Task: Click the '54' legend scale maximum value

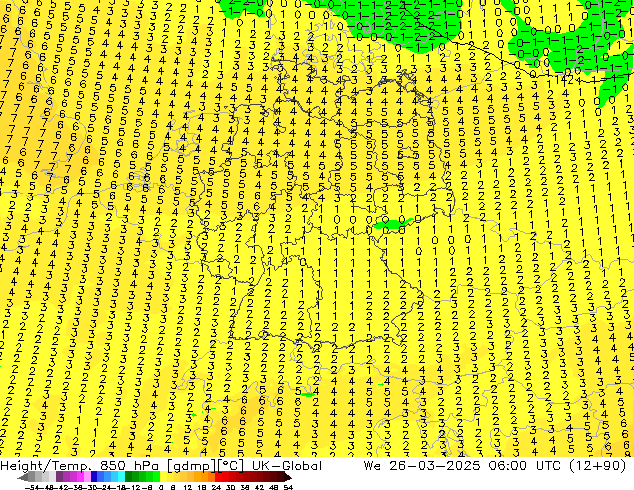Action: point(288,488)
